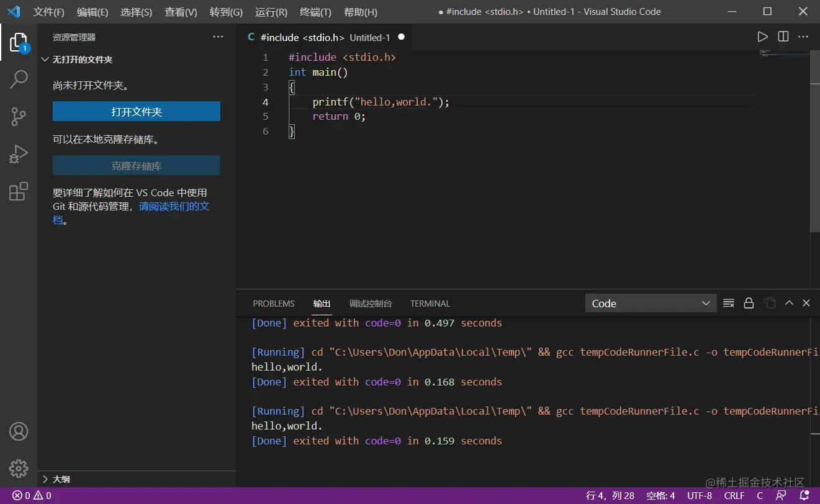Viewport: 820px width, 504px height.
Task: Clear the output panel
Action: pos(729,304)
